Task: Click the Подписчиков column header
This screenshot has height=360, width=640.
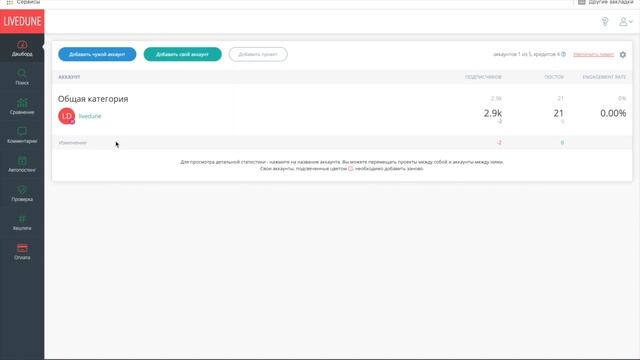Action: point(483,77)
